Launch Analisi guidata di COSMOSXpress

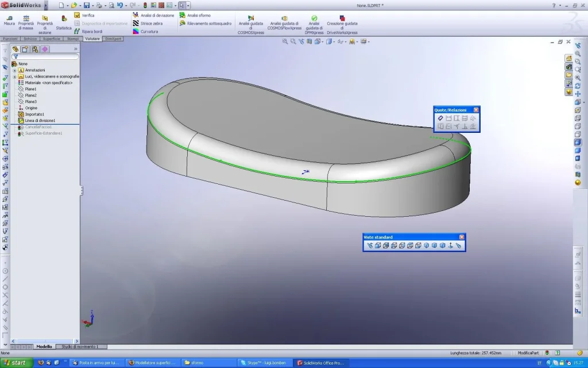(x=250, y=25)
